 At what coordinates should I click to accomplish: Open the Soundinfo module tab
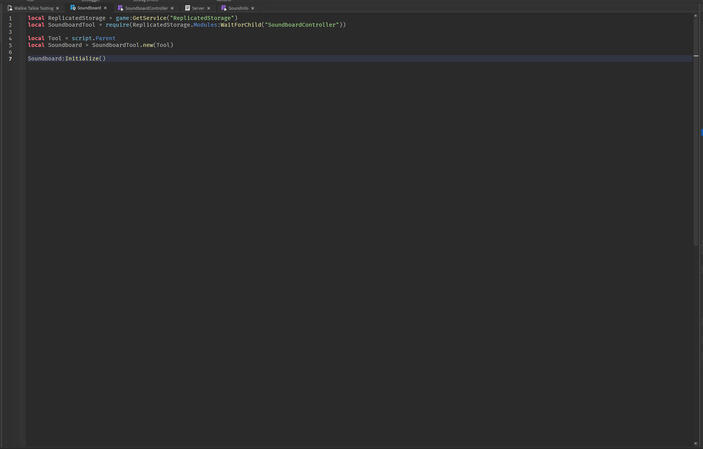pos(238,8)
